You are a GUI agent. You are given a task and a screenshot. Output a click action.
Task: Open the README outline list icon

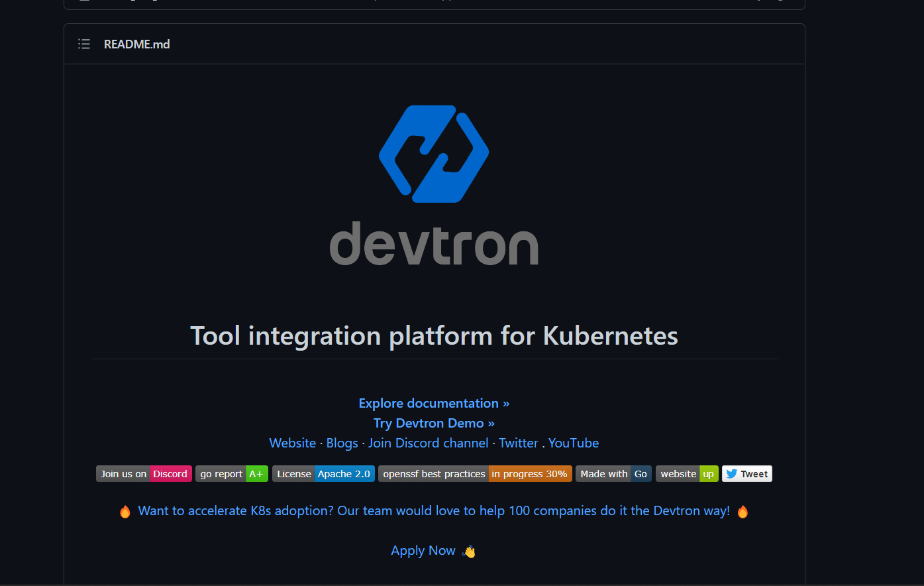(x=84, y=44)
